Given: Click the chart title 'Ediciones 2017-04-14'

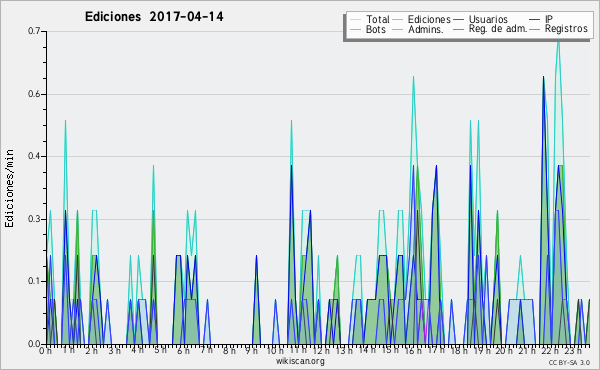Looking at the screenshot, I should (154, 17).
